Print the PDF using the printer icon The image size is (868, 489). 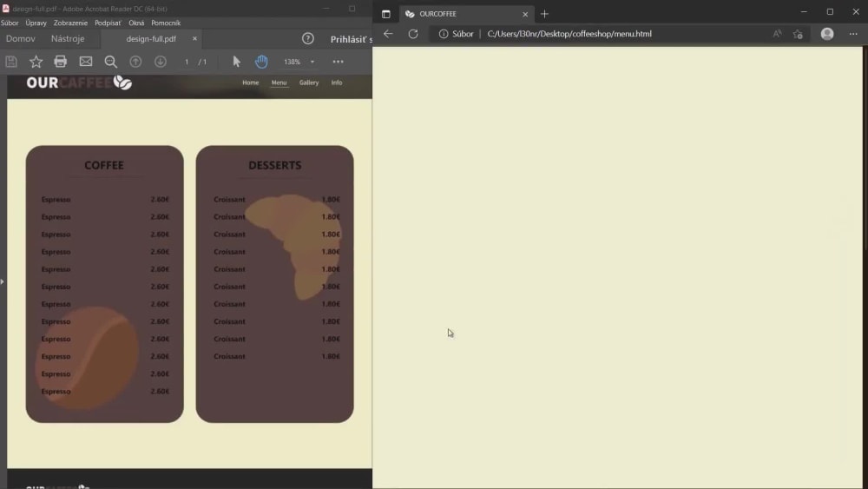coord(61,62)
